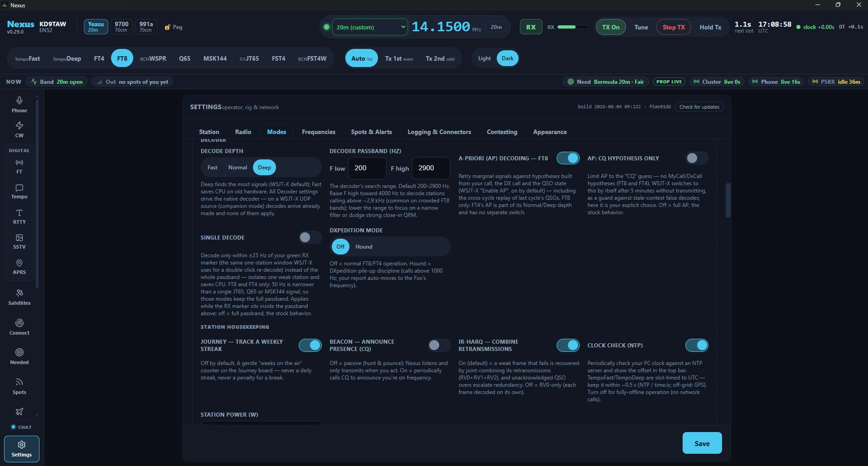Image resolution: width=868 pixels, height=466 pixels.
Task: Click the Phone live 16s chip
Action: (776, 82)
